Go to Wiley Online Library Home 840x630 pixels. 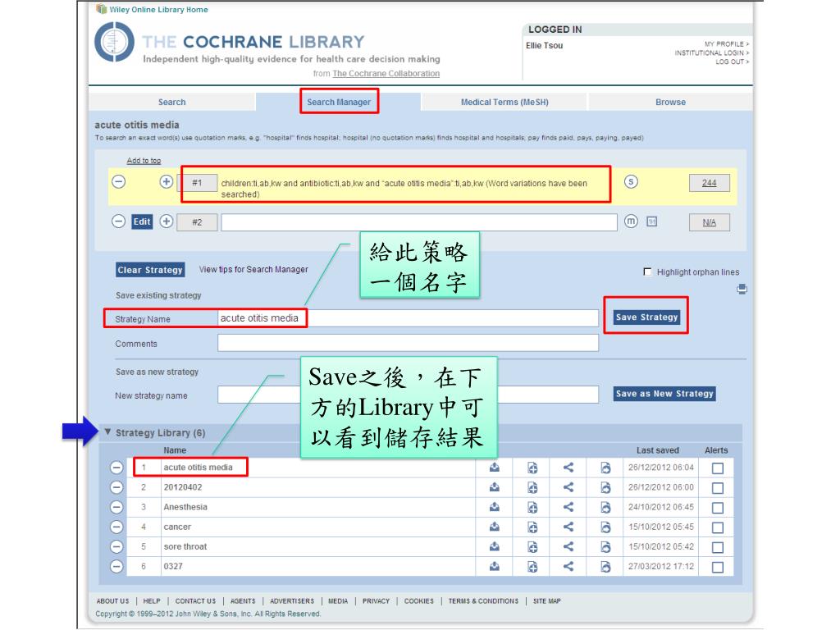click(158, 10)
